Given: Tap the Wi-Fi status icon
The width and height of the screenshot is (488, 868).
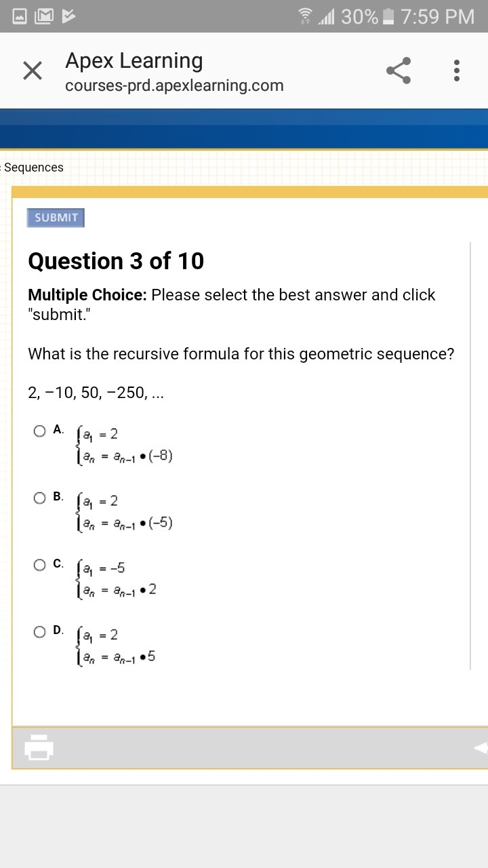Looking at the screenshot, I should coord(306,16).
